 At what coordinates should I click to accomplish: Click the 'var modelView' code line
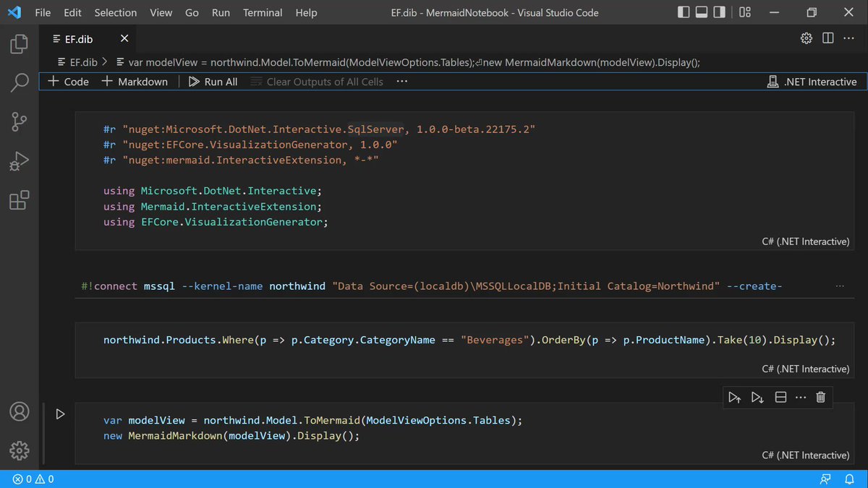click(312, 421)
